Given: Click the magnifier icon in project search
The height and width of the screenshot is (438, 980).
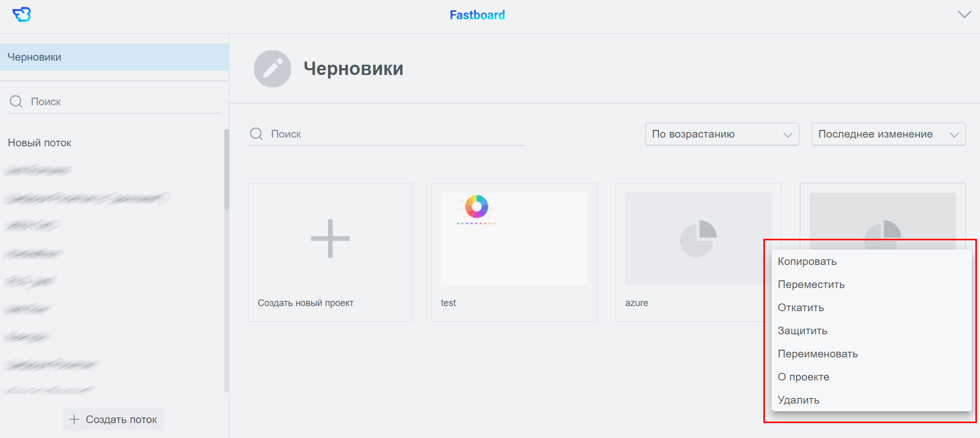Looking at the screenshot, I should (x=256, y=134).
